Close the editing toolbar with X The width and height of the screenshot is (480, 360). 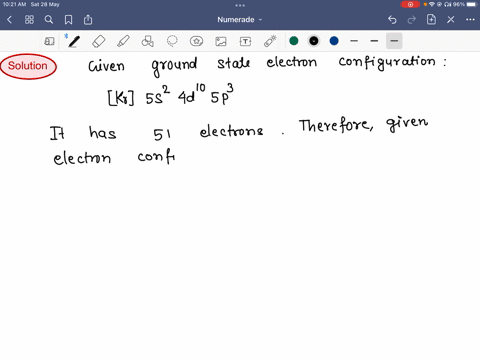[x=451, y=20]
